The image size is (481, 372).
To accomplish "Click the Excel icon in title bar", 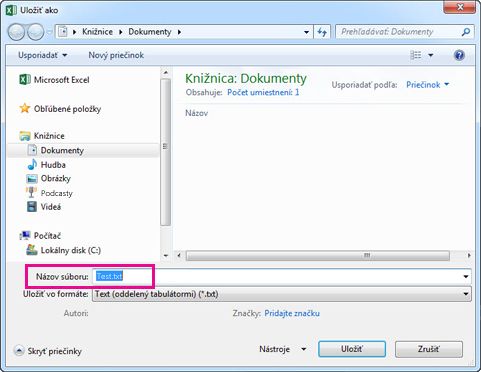I will point(11,10).
